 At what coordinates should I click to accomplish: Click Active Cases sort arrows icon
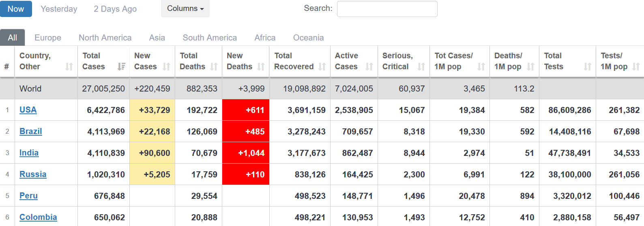[x=369, y=66]
